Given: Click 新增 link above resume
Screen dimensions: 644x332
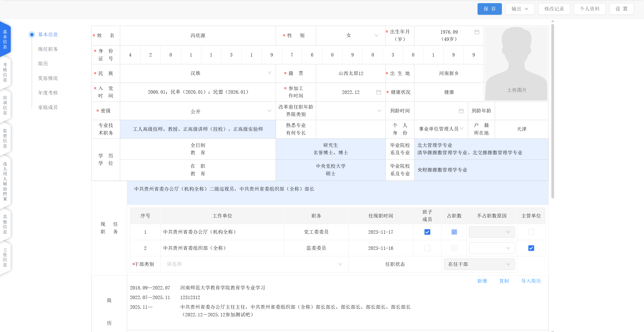Looking at the screenshot, I should 482,281.
